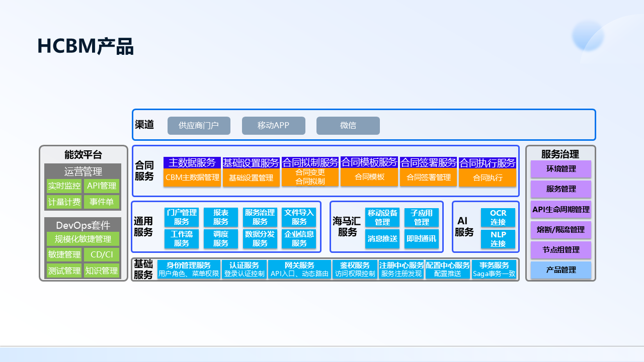
Task: Select the 即时通讯 box
Action: click(422, 239)
